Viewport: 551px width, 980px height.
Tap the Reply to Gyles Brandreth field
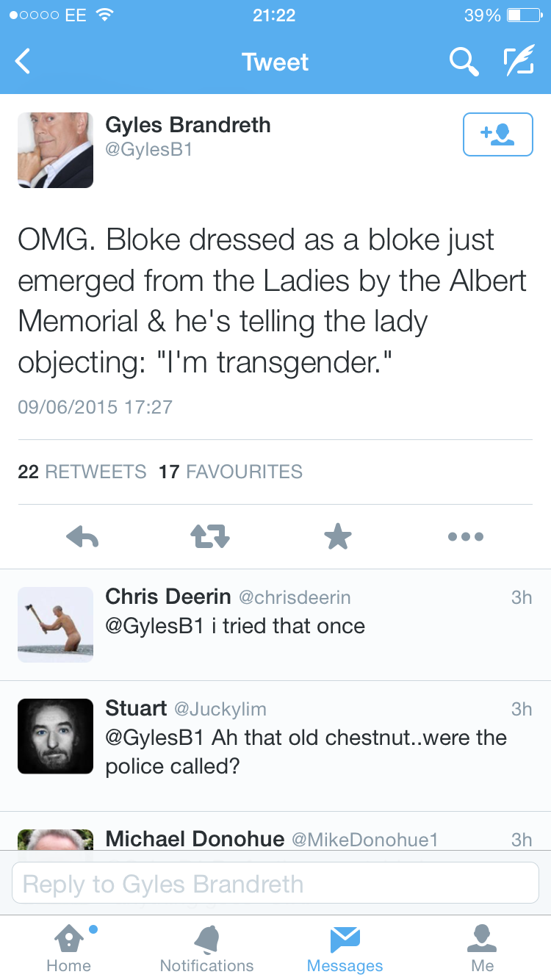275,883
